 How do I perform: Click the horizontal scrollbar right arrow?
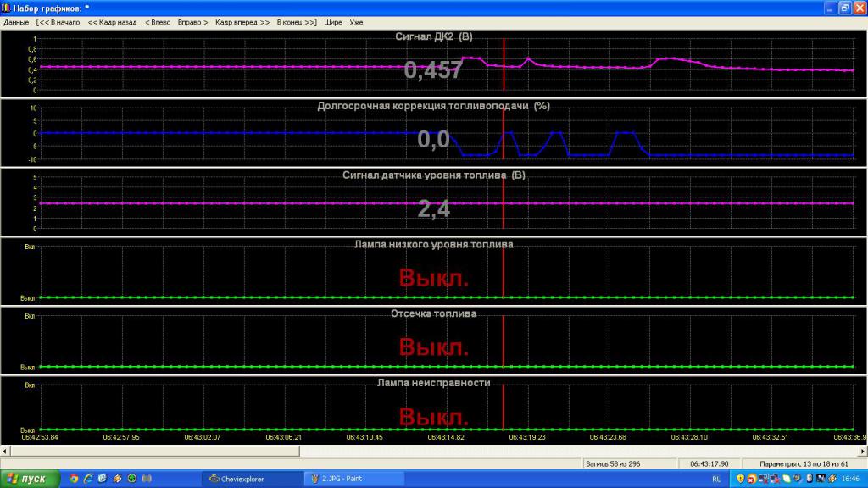pyautogui.click(x=862, y=452)
